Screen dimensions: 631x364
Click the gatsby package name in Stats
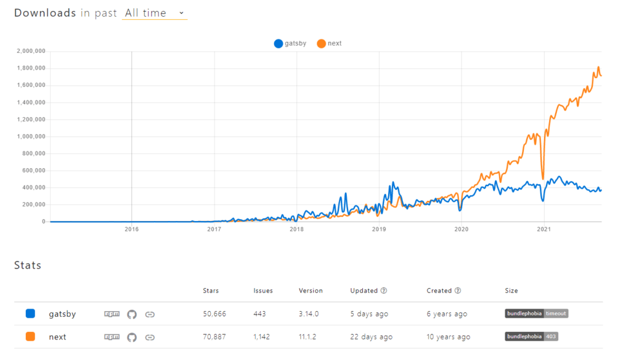62,314
